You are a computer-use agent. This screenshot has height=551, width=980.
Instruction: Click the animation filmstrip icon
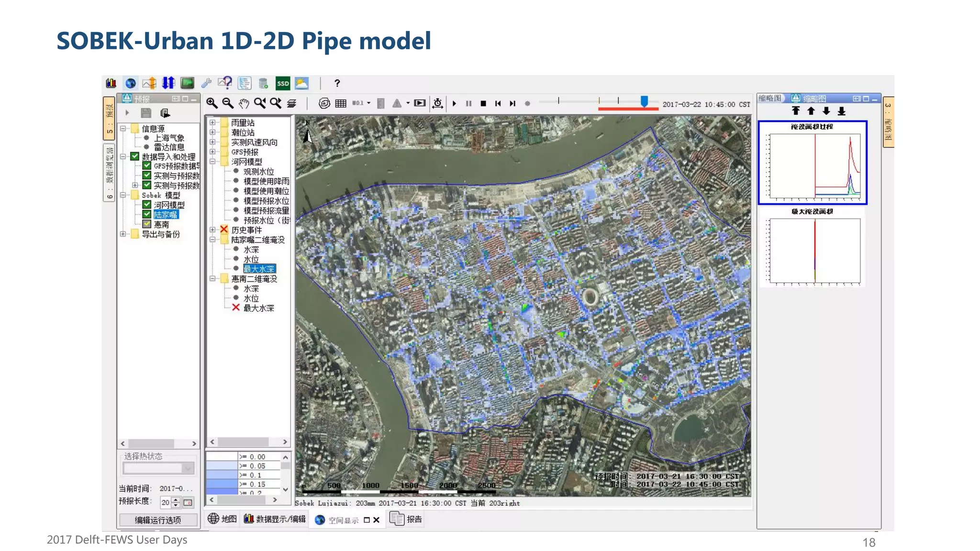pos(420,103)
